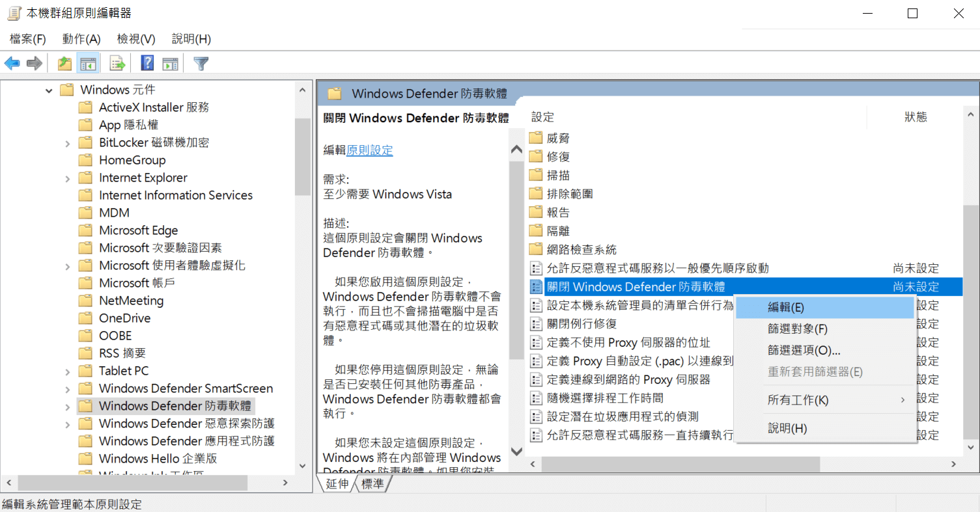Expand the Internet Explorer tree node
980x512 pixels.
pyautogui.click(x=68, y=178)
